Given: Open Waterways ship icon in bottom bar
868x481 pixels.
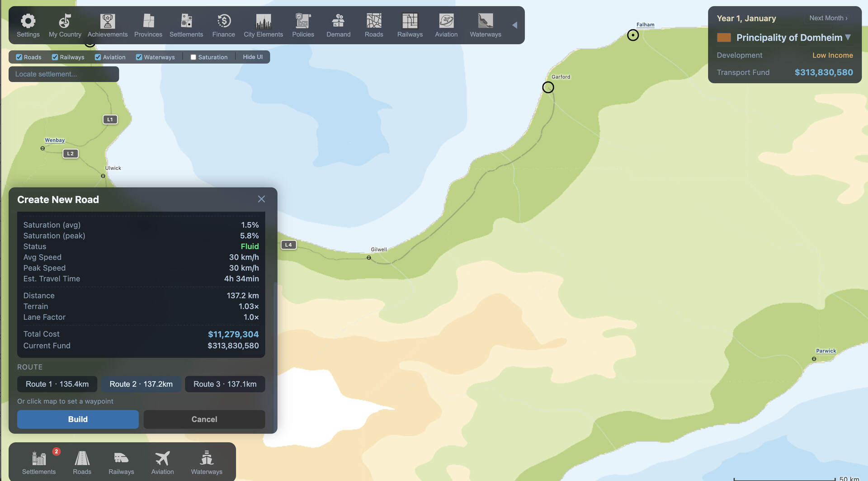Looking at the screenshot, I should pyautogui.click(x=207, y=458).
